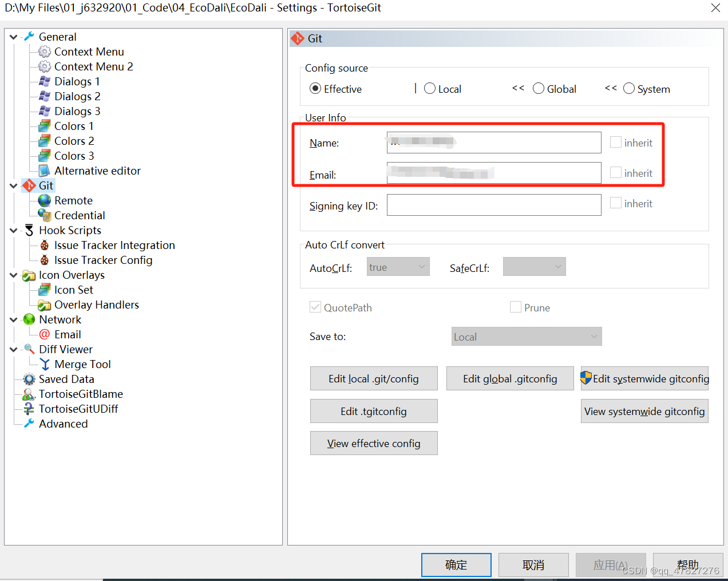Viewport: 728px width, 581px height.
Task: Click the Overlay Handlers folder icon
Action: 45,305
